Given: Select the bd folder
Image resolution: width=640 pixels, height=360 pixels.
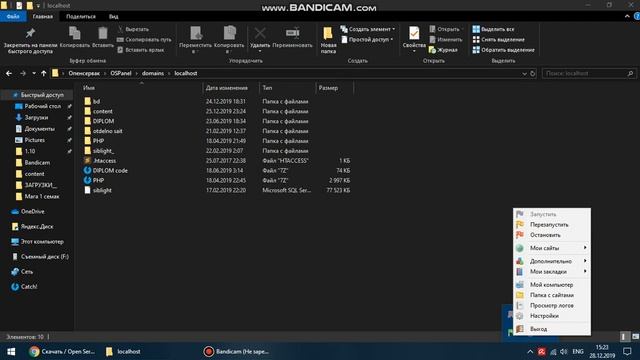Looking at the screenshot, I should [x=96, y=101].
